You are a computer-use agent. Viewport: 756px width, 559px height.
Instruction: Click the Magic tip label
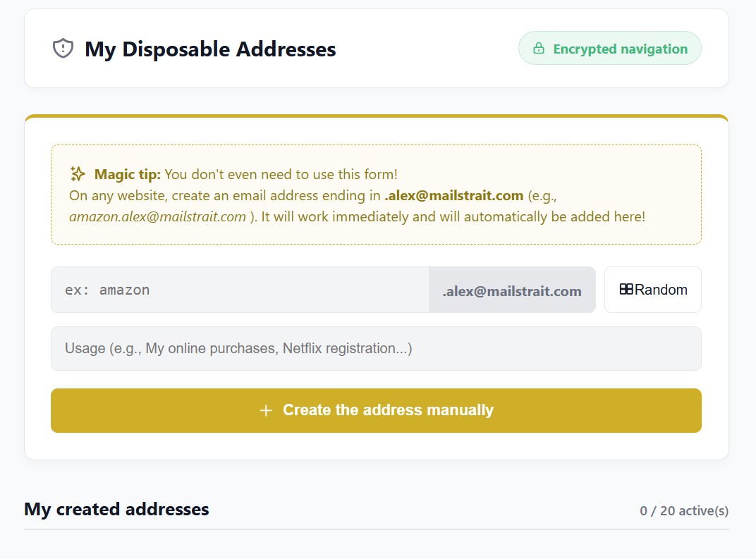(x=127, y=174)
